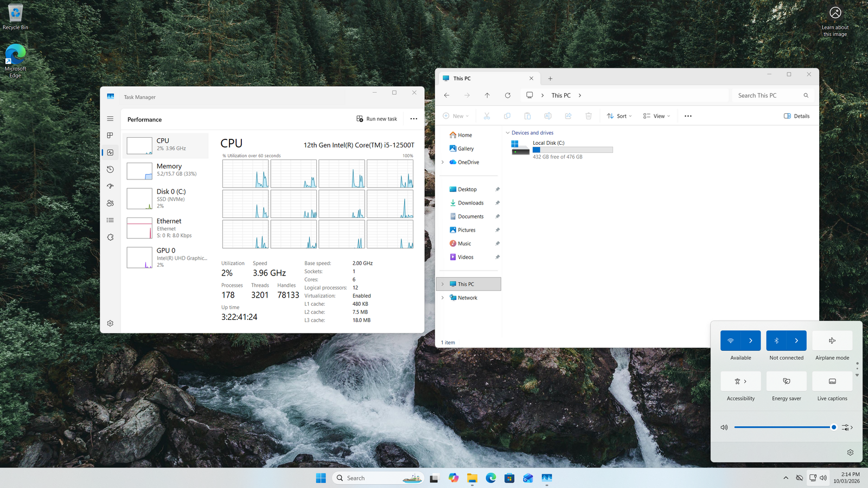The height and width of the screenshot is (488, 868).
Task: Enable Airplane mode
Action: (x=832, y=341)
